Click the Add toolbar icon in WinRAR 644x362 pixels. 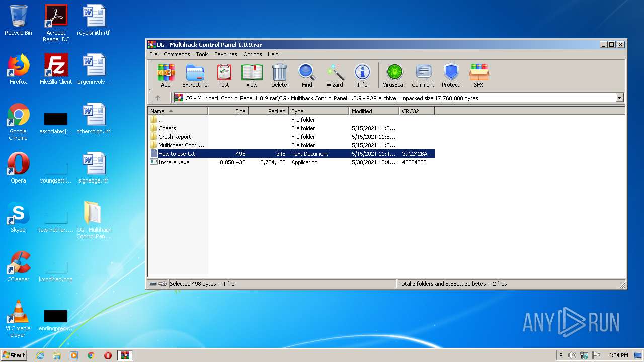[x=166, y=76]
